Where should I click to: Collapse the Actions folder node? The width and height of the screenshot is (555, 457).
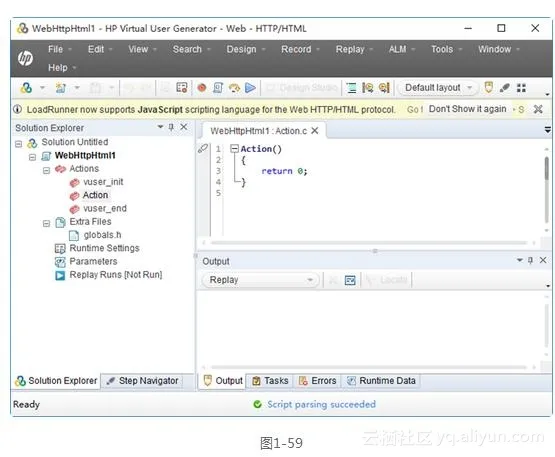click(x=46, y=171)
